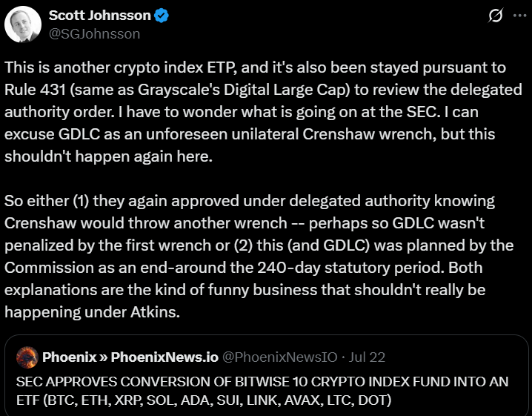Open Scott Johnsson's profile picture
532x416 pixels.
click(23, 24)
